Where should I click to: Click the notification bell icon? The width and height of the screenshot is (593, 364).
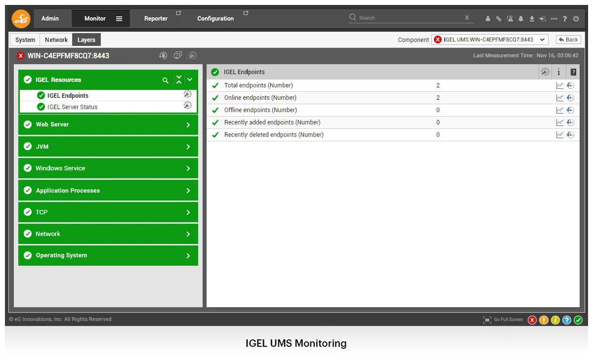(521, 19)
